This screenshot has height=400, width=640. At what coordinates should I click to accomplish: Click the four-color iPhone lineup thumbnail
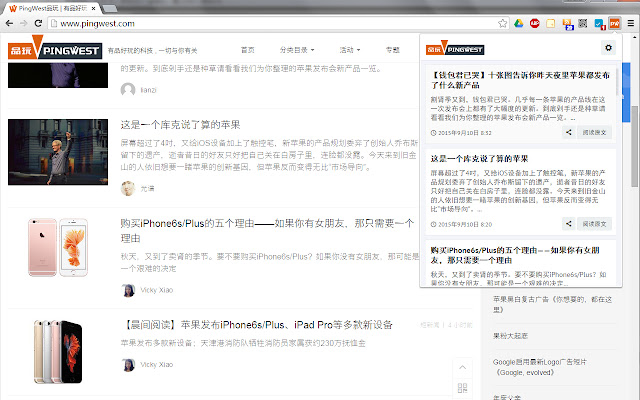pos(58,352)
